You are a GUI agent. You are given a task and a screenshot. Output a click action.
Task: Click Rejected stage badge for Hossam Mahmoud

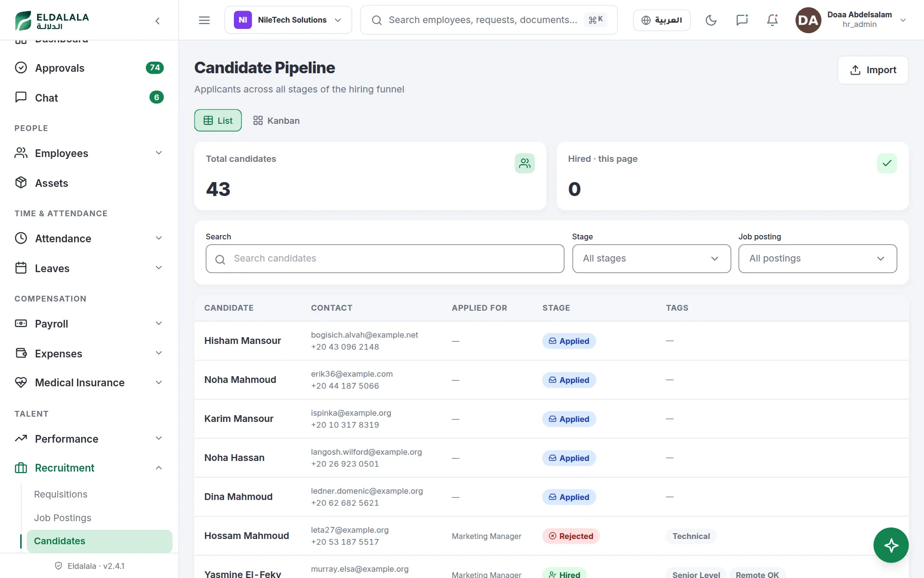571,536
